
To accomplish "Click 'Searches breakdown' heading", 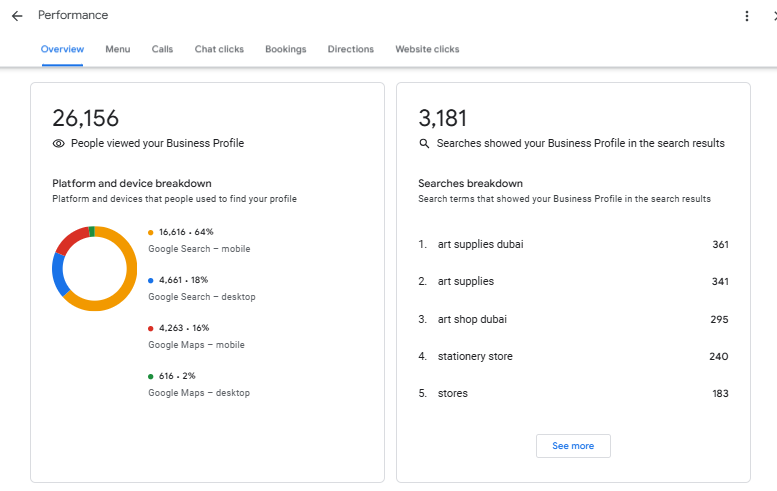I will click(470, 183).
